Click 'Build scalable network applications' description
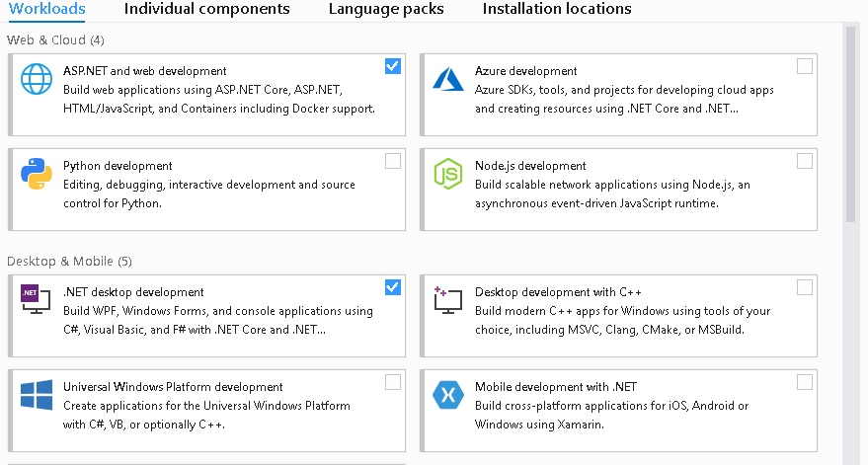Viewport: 868px width, 465px height. 612,194
